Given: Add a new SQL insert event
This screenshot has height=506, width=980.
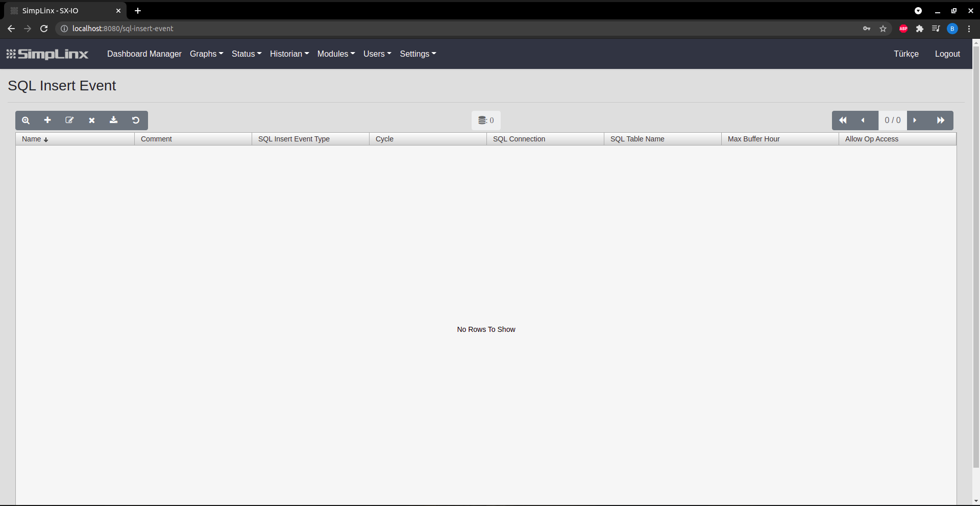Looking at the screenshot, I should (47, 121).
